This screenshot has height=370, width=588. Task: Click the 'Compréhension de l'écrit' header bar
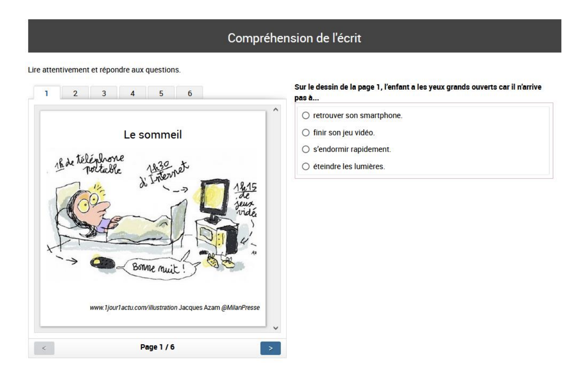click(294, 36)
